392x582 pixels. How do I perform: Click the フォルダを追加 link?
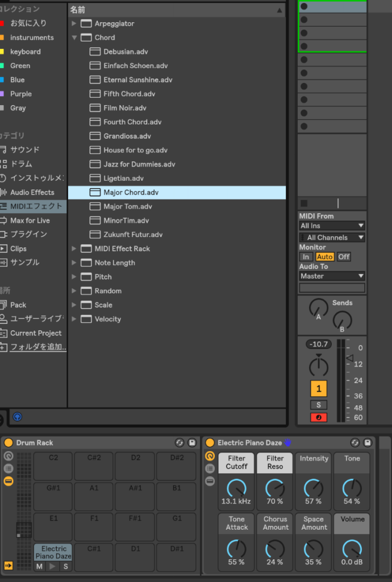click(x=38, y=347)
